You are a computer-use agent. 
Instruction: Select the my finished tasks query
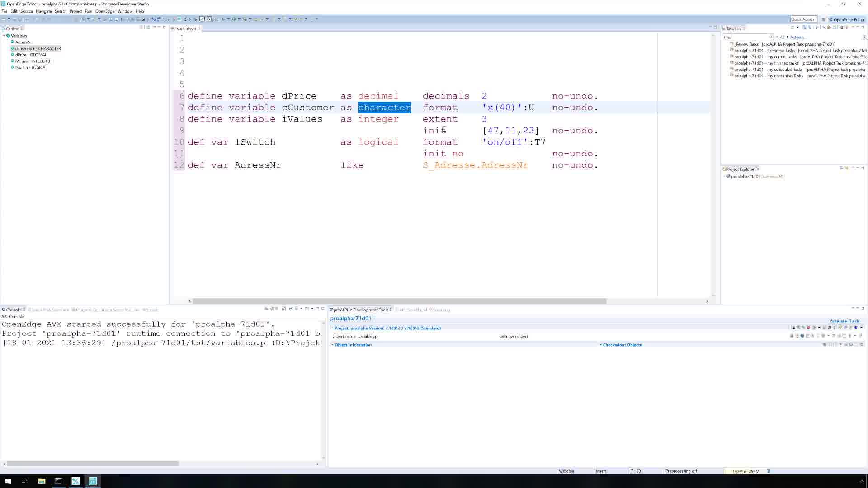click(x=798, y=63)
